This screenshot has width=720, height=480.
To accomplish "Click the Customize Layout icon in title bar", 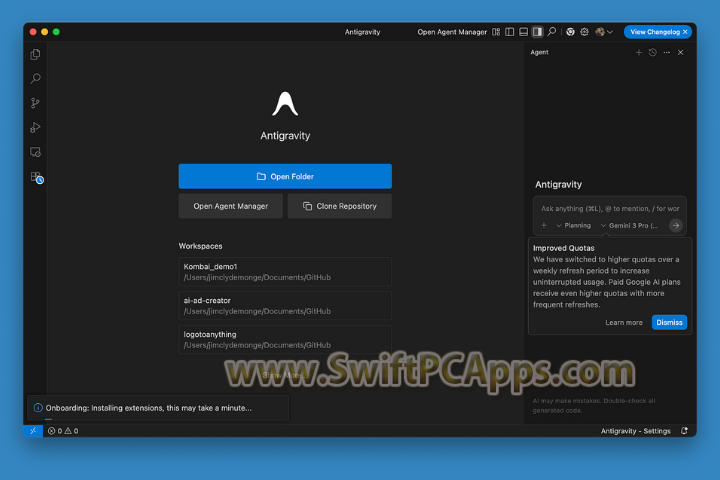I will click(x=496, y=32).
